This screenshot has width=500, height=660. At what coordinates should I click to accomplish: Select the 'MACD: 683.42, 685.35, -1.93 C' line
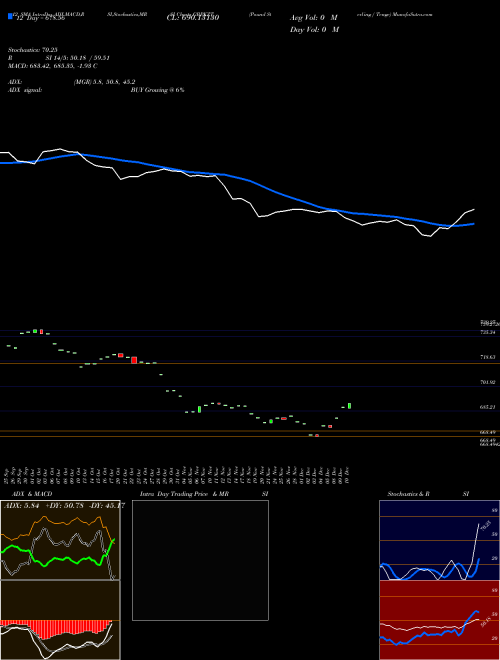pos(53,66)
